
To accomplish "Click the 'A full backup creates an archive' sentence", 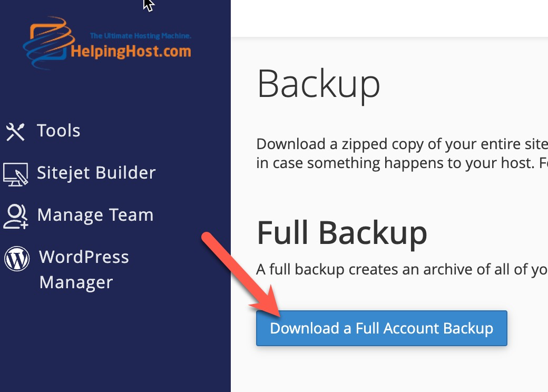I will [x=402, y=269].
